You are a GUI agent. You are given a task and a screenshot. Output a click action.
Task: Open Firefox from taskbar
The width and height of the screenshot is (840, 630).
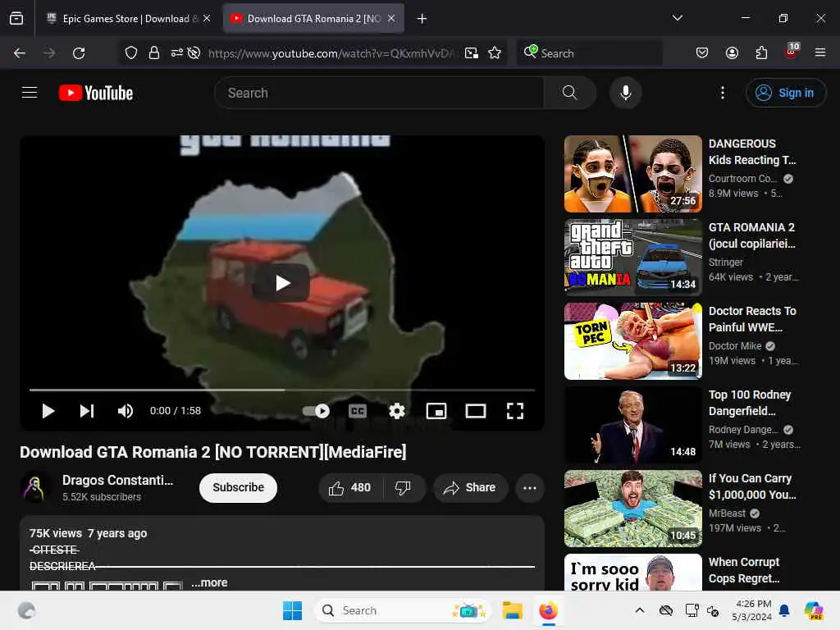coord(548,610)
